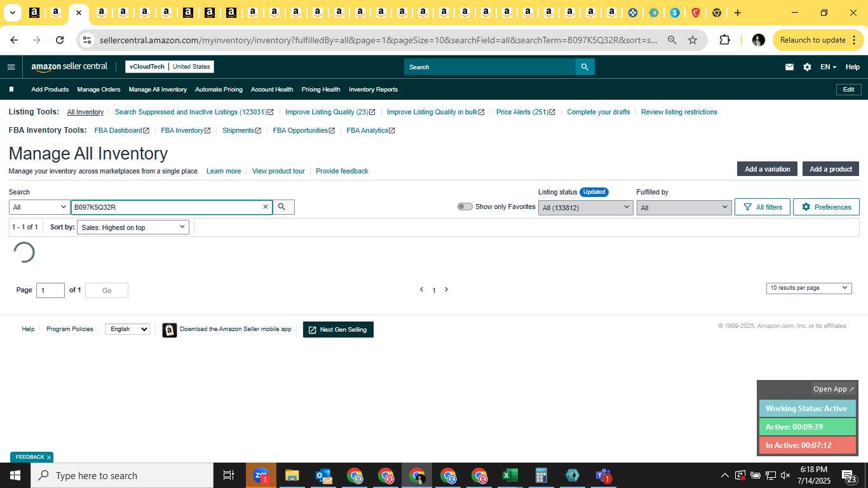The image size is (868, 488).
Task: Open the Help link in header
Action: 852,67
